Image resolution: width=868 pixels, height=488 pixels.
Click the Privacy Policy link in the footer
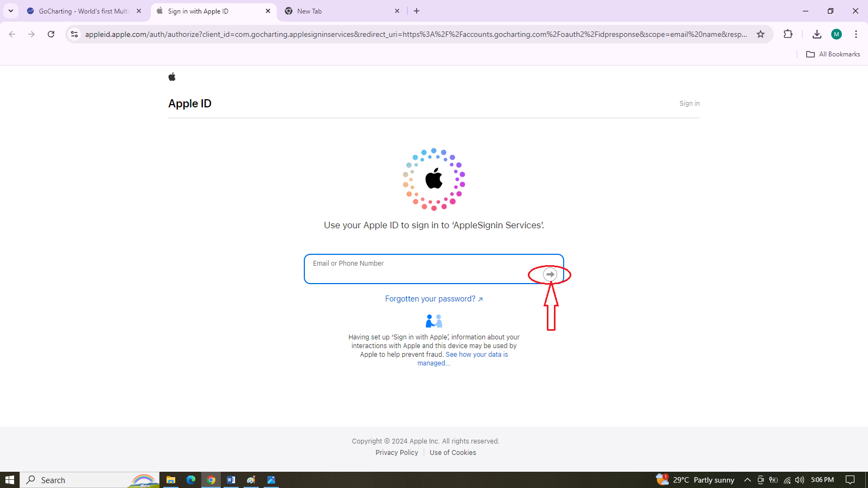click(397, 452)
